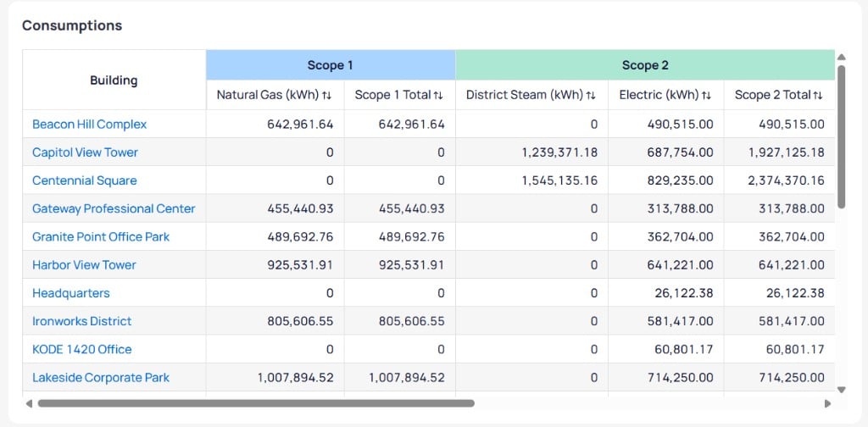Click Capitol View district steam 1,239,371.18
This screenshot has width=868, height=427.
559,152
